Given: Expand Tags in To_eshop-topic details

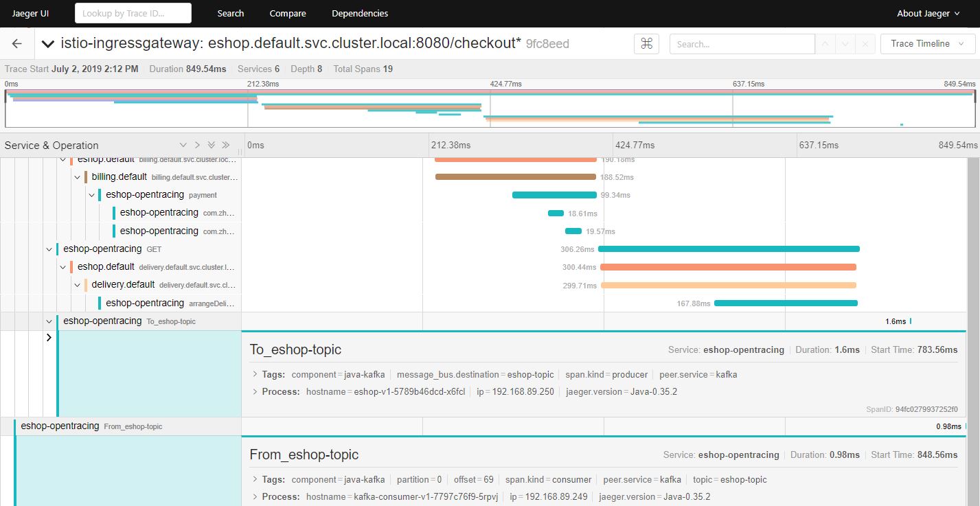Looking at the screenshot, I should (x=255, y=375).
